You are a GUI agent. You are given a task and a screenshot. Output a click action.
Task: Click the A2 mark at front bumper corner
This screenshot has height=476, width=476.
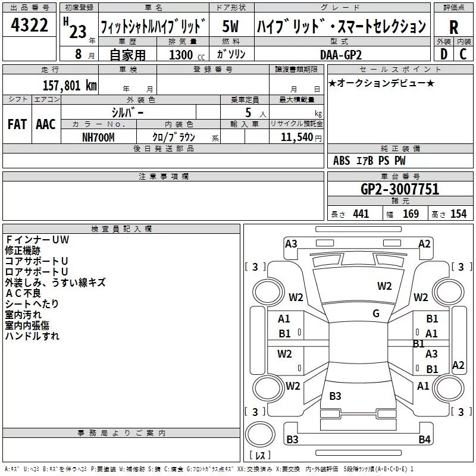click(424, 244)
